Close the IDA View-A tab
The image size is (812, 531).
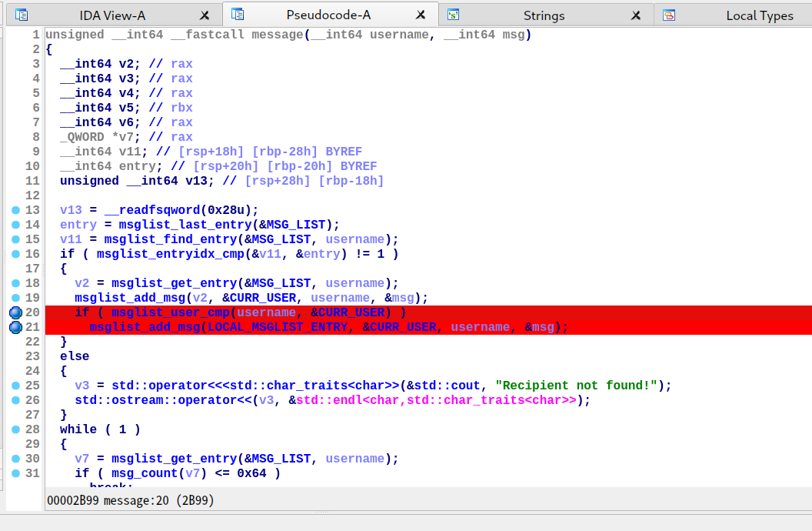[x=204, y=15]
